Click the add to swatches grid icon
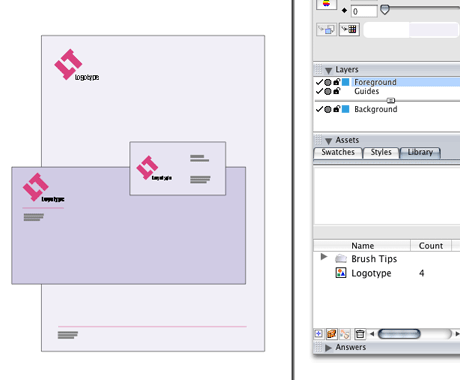The image size is (460, 380). [x=349, y=29]
